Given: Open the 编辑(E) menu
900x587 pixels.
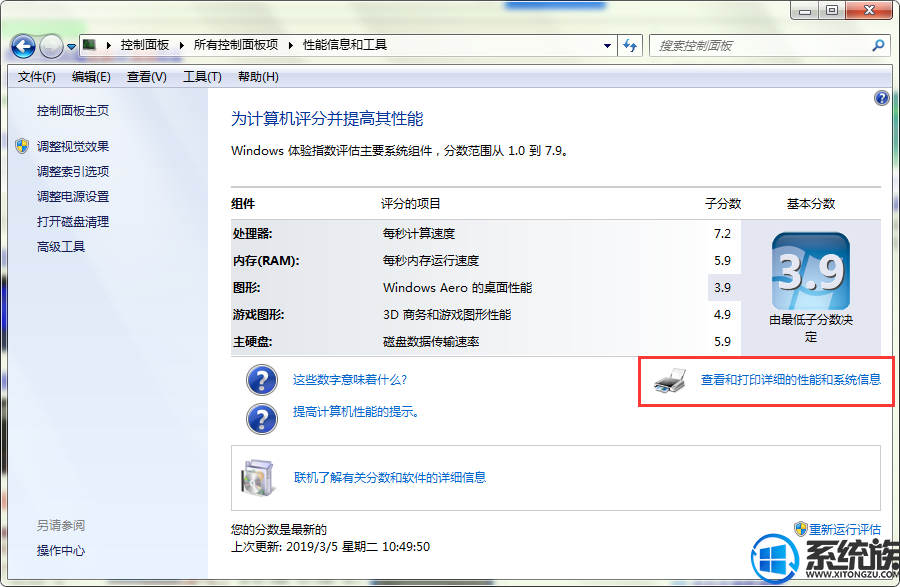Looking at the screenshot, I should [91, 77].
